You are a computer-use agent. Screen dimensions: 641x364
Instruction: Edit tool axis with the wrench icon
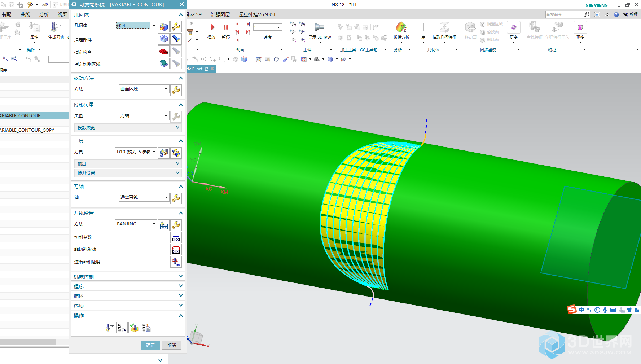coord(176,198)
